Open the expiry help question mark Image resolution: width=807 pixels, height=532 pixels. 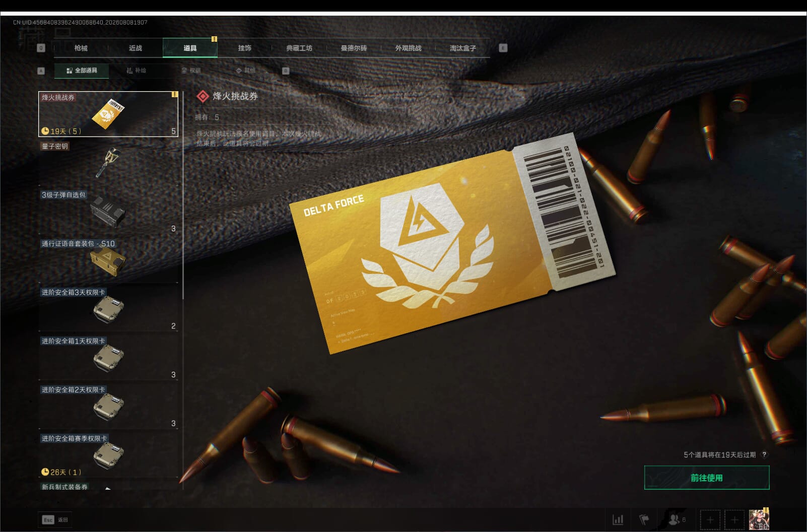click(764, 454)
